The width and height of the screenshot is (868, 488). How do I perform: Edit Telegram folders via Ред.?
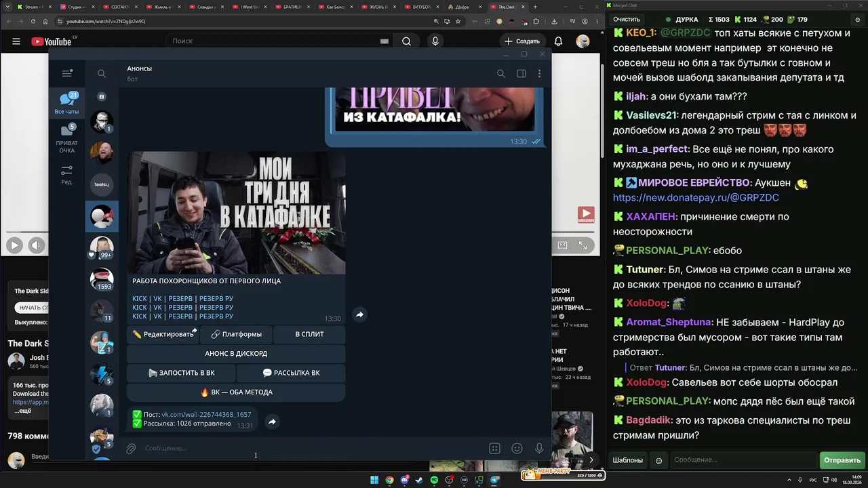(66, 174)
